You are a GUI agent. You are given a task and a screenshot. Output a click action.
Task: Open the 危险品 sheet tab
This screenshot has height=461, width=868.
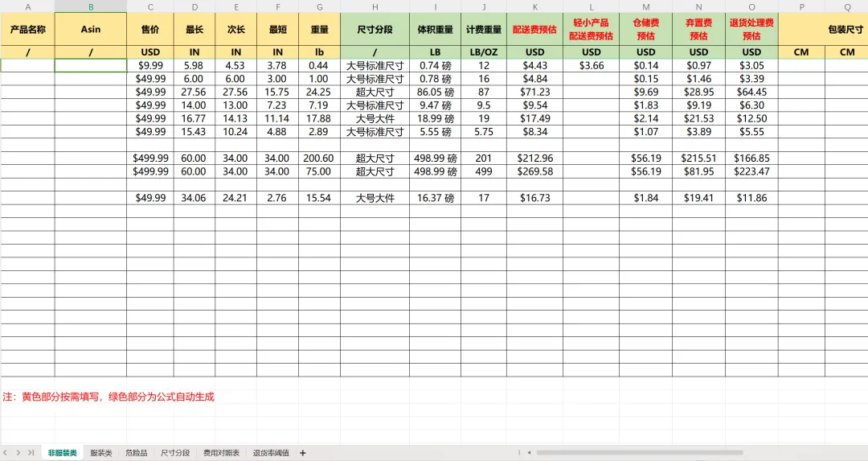136,453
